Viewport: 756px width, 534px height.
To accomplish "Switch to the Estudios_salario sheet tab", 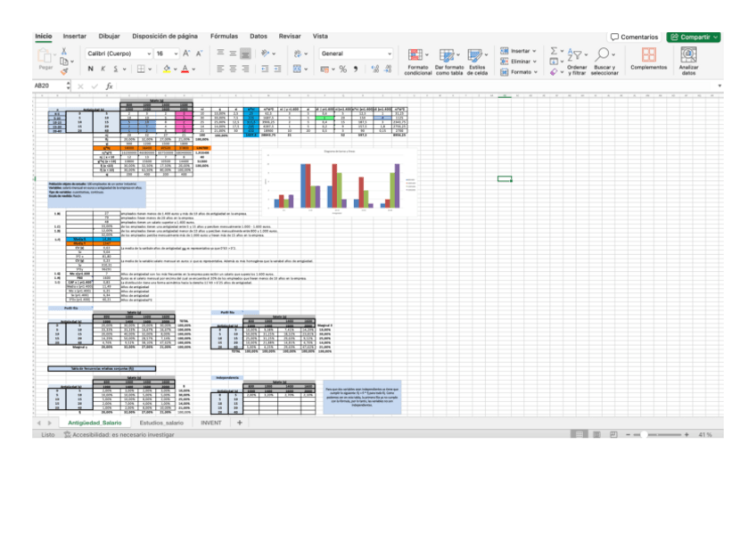I will point(161,423).
